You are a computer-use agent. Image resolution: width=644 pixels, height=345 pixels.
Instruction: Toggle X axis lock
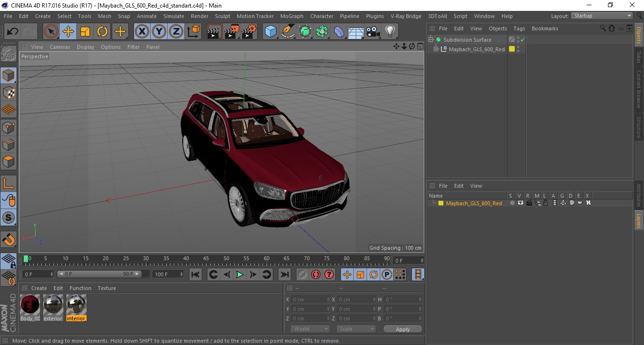click(x=142, y=32)
